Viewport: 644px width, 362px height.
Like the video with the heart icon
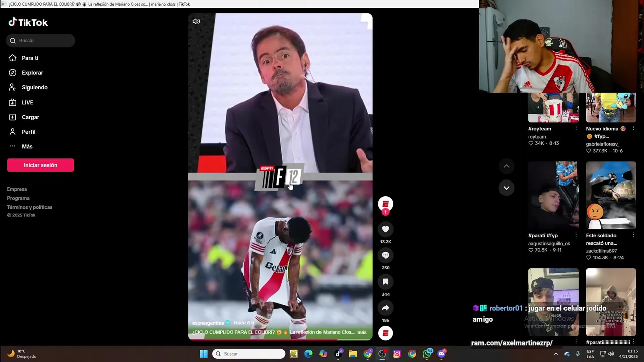[x=386, y=229]
